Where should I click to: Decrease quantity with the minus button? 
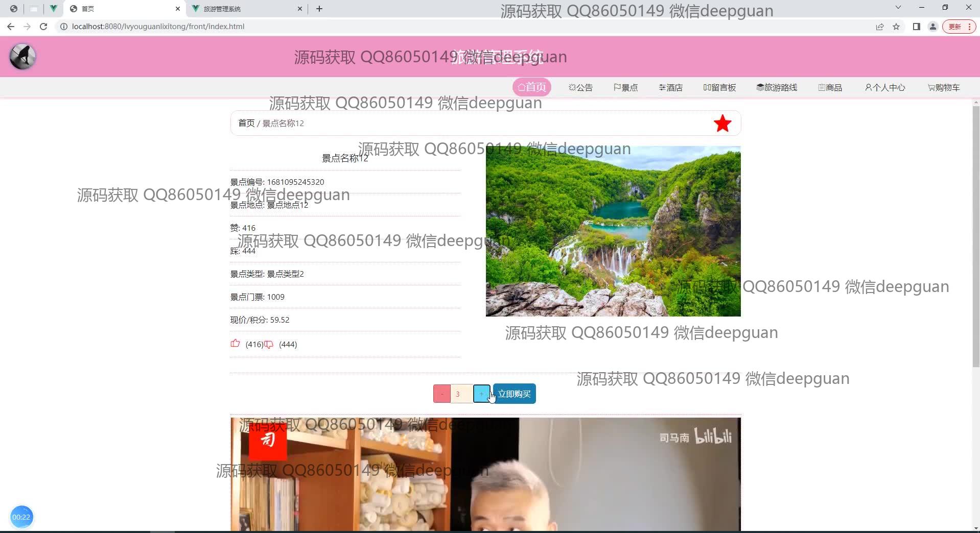pyautogui.click(x=441, y=394)
